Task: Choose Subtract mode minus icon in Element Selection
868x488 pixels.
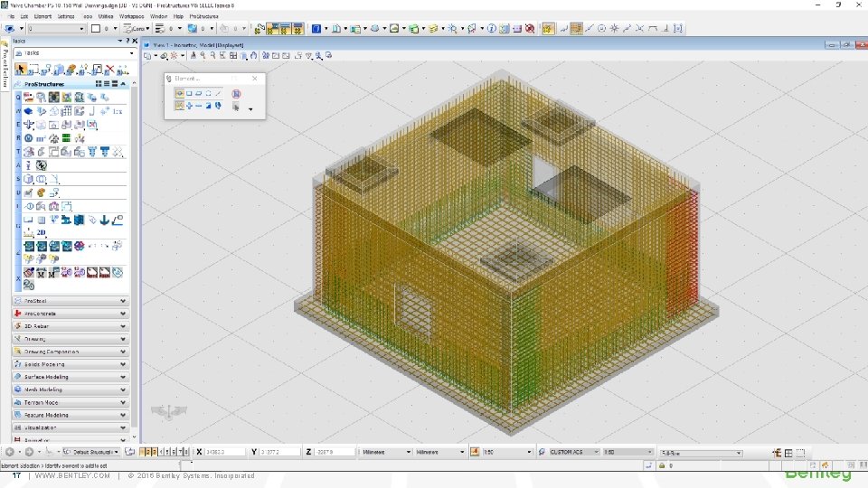Action: [199, 106]
